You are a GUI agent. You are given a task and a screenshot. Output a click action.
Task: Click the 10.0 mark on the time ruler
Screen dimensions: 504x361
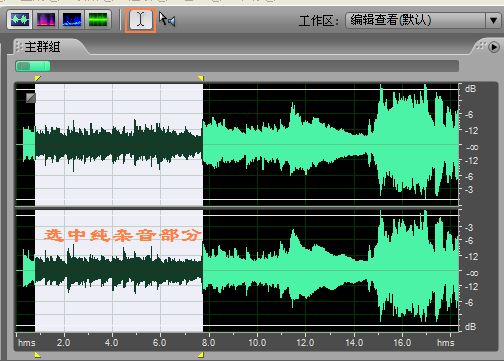tap(257, 343)
